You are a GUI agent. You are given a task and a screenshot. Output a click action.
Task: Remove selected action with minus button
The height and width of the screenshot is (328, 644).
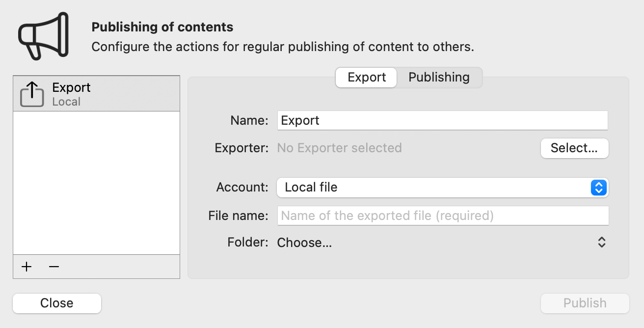click(x=54, y=267)
